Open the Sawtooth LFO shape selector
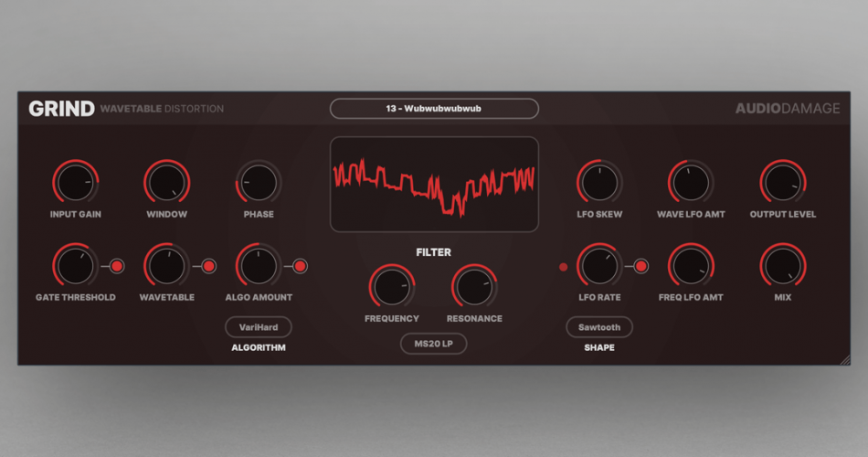Image resolution: width=868 pixels, height=457 pixels. pos(599,327)
